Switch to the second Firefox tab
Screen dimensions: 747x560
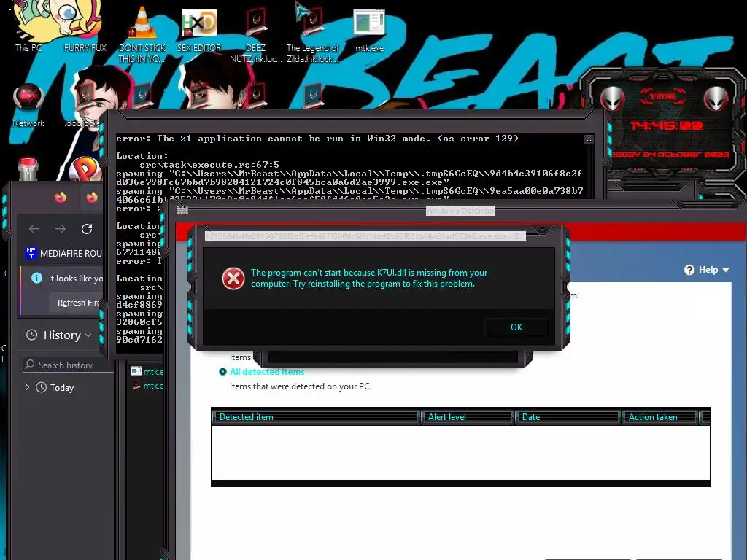point(92,197)
